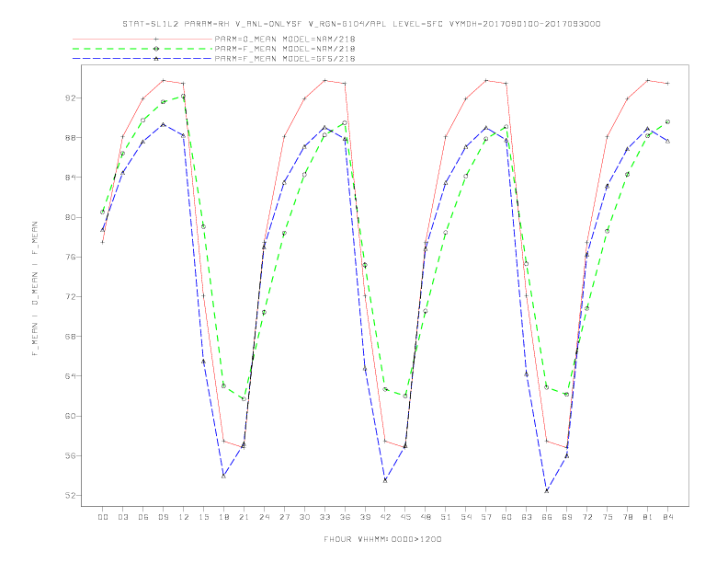The width and height of the screenshot is (728, 563).
Task: Click x-axis forecast hour label 48
Action: coord(426,517)
